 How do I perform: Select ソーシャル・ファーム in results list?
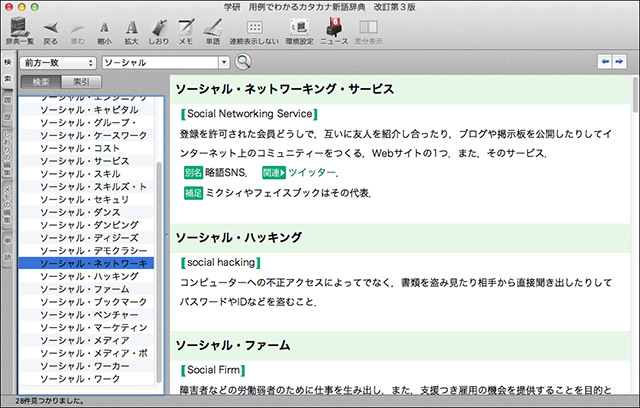pyautogui.click(x=86, y=289)
